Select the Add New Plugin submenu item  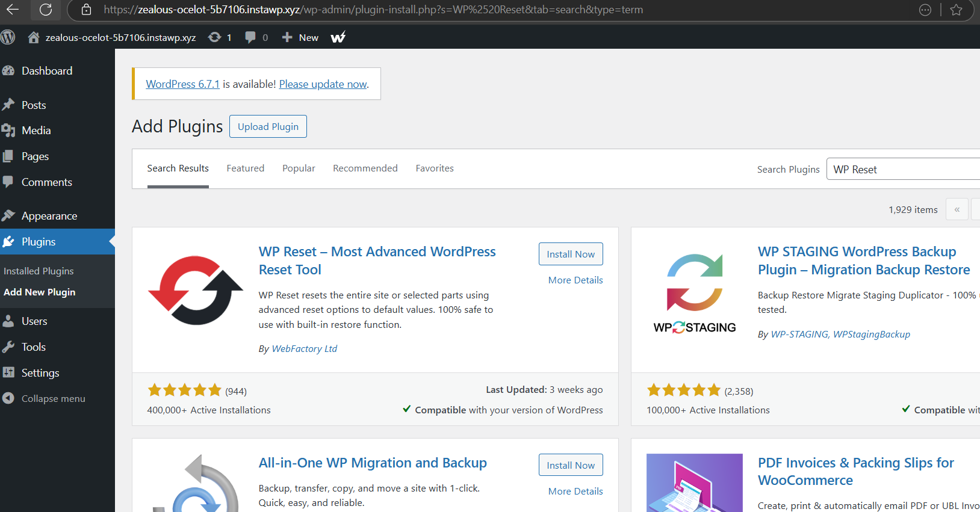point(40,292)
